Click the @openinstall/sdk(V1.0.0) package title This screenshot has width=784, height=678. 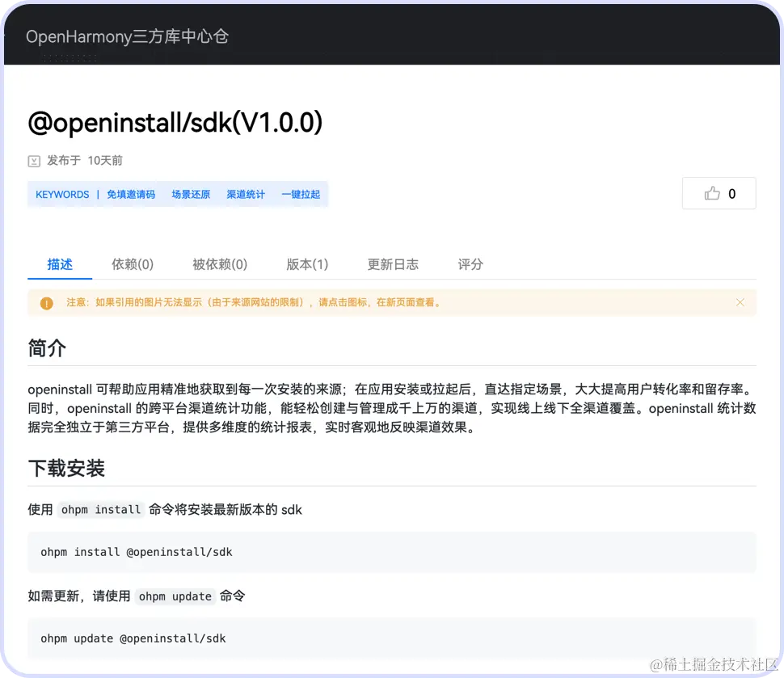coord(175,123)
